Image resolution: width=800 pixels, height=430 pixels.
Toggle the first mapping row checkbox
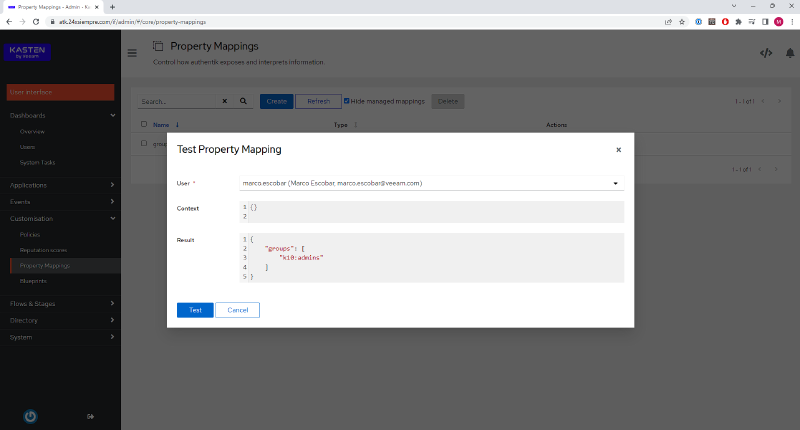[x=144, y=143]
